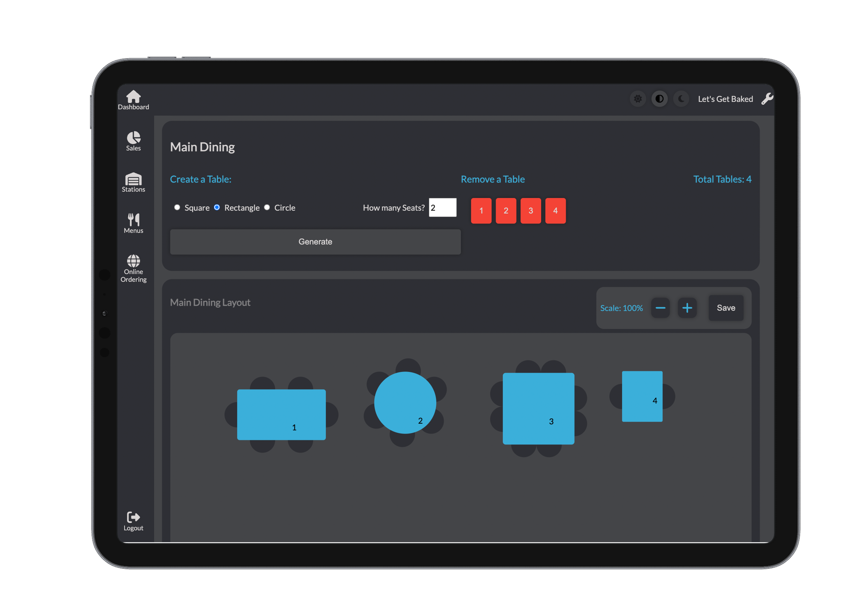Remove table 3 red button

point(530,211)
